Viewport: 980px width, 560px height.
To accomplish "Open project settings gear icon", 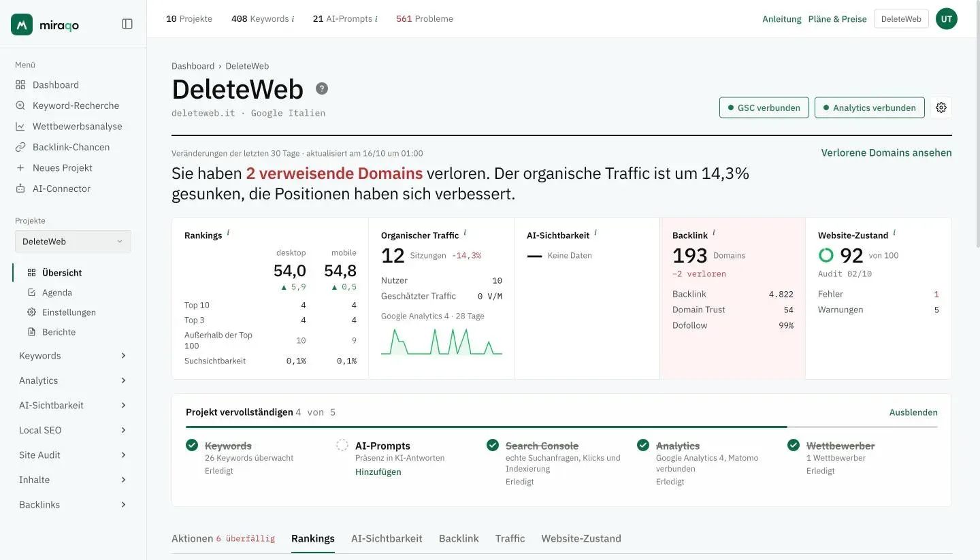I will (941, 108).
